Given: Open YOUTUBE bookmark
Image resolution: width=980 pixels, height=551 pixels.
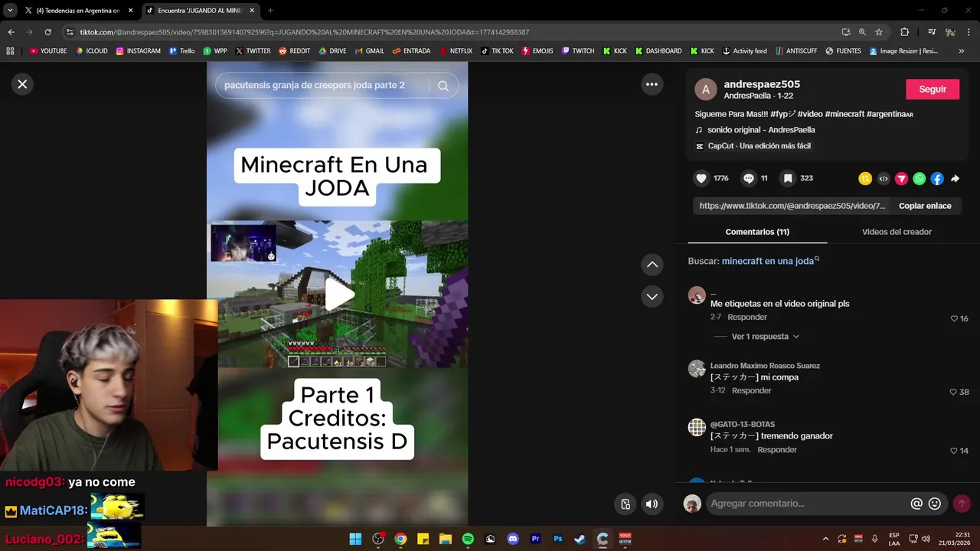Looking at the screenshot, I should click(47, 51).
